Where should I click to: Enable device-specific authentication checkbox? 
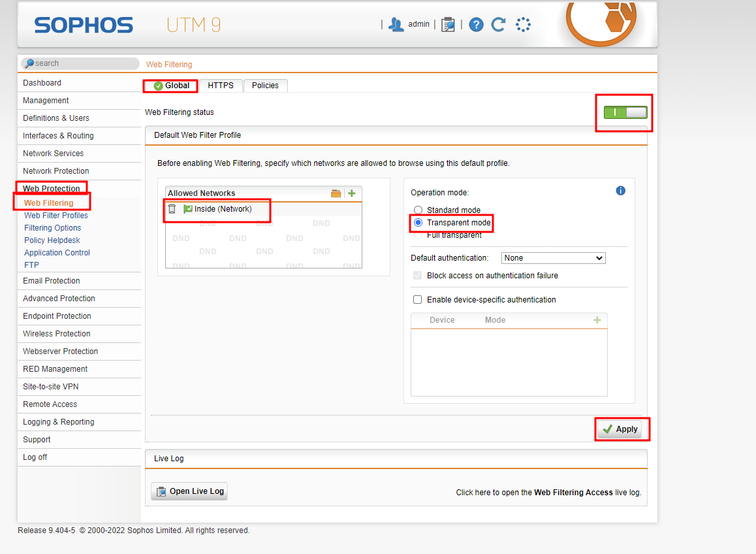[x=418, y=300]
